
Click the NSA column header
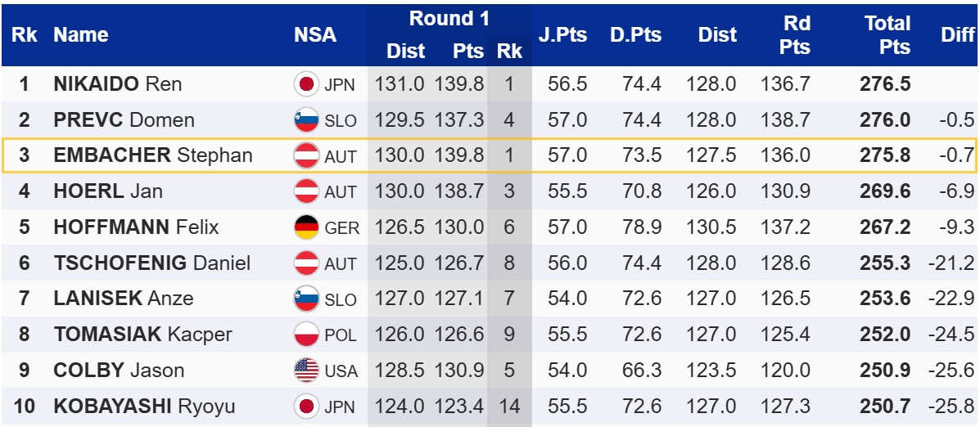tap(315, 35)
